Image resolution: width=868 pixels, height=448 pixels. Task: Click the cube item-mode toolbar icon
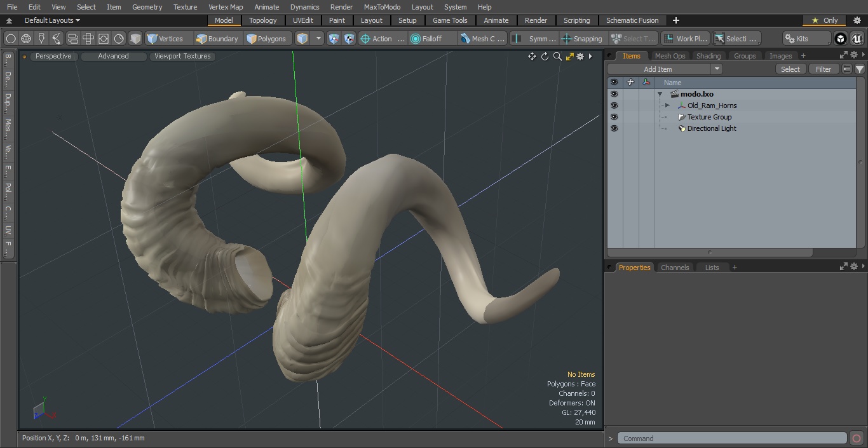click(x=135, y=39)
